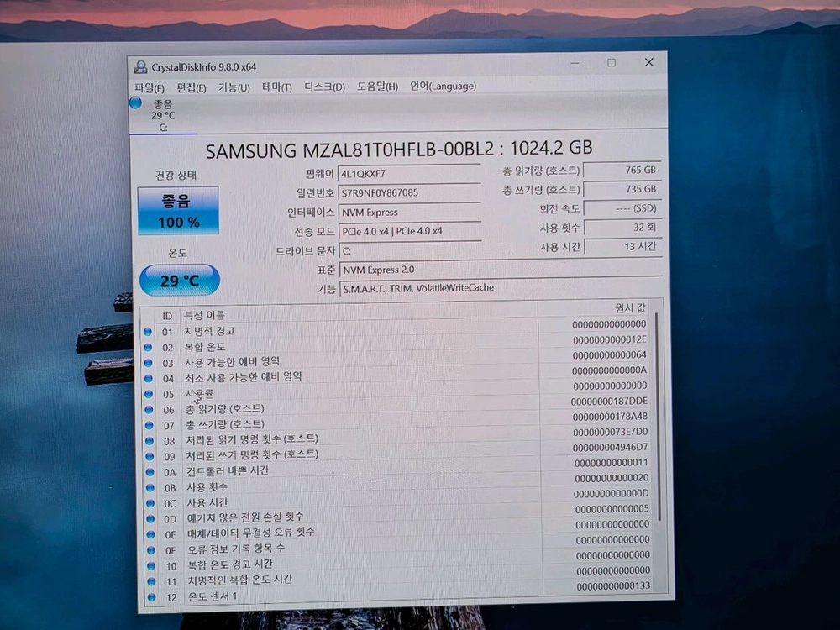Click status dot for row 0A 컨트롤러 바쁜 시간

click(x=150, y=472)
